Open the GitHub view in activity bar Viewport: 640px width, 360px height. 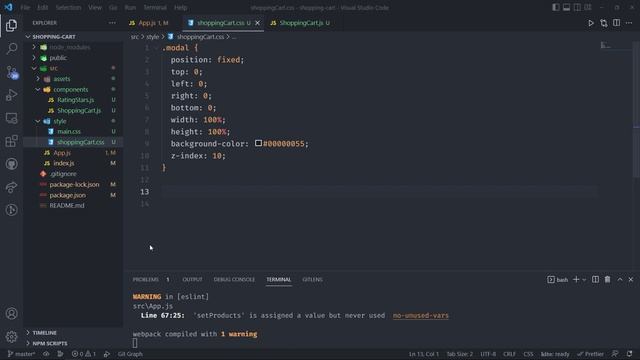(x=11, y=164)
